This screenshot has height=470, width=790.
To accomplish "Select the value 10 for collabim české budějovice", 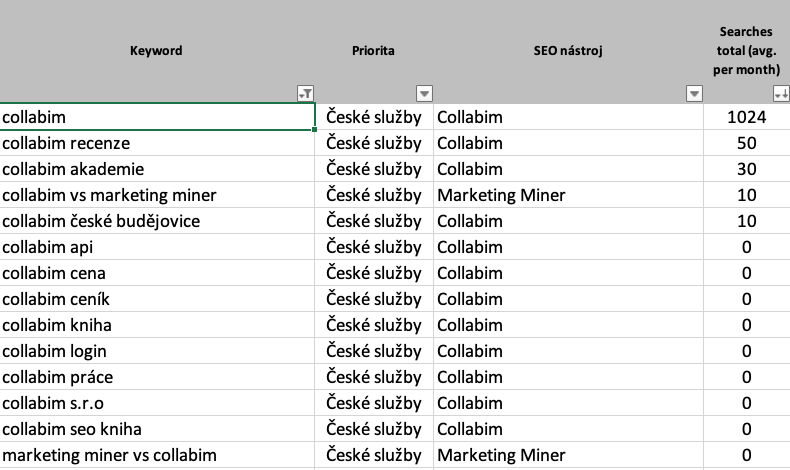I will point(747,221).
